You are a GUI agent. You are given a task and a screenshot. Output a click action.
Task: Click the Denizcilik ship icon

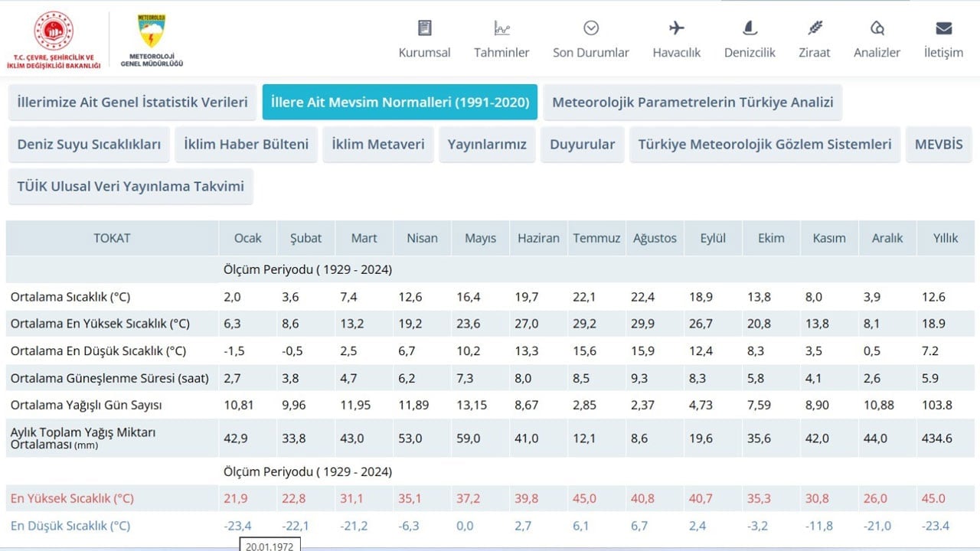750,28
